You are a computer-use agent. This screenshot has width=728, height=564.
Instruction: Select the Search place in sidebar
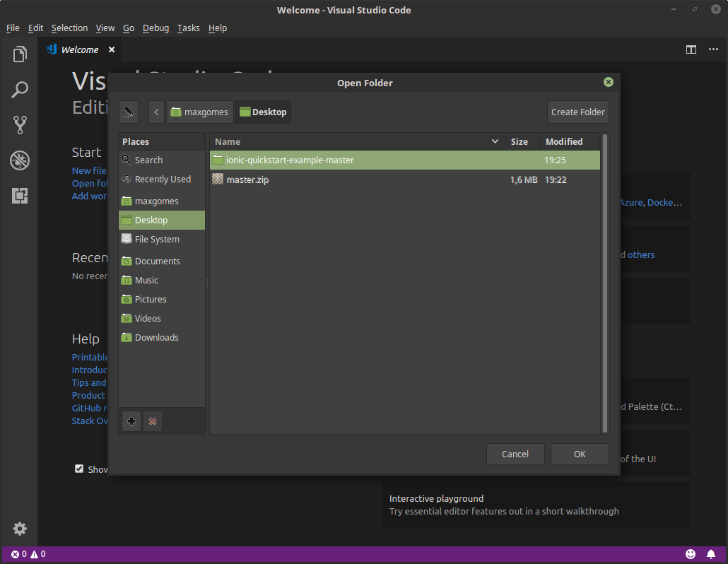click(x=162, y=160)
